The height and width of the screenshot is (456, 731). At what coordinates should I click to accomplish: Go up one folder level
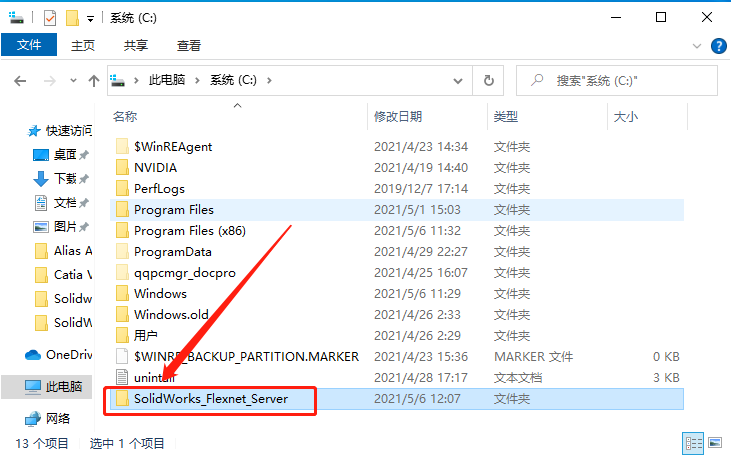[94, 81]
